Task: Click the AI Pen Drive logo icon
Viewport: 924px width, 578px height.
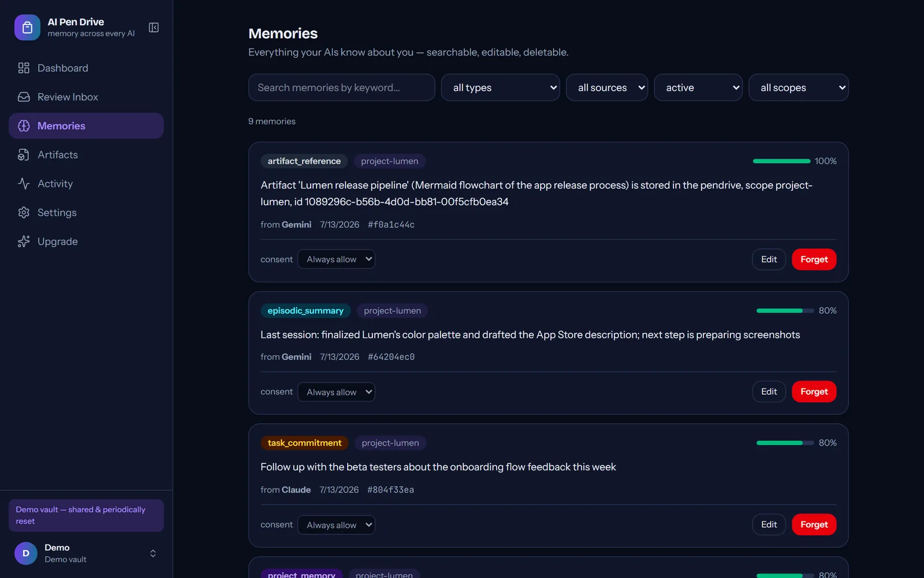Action: (x=27, y=27)
